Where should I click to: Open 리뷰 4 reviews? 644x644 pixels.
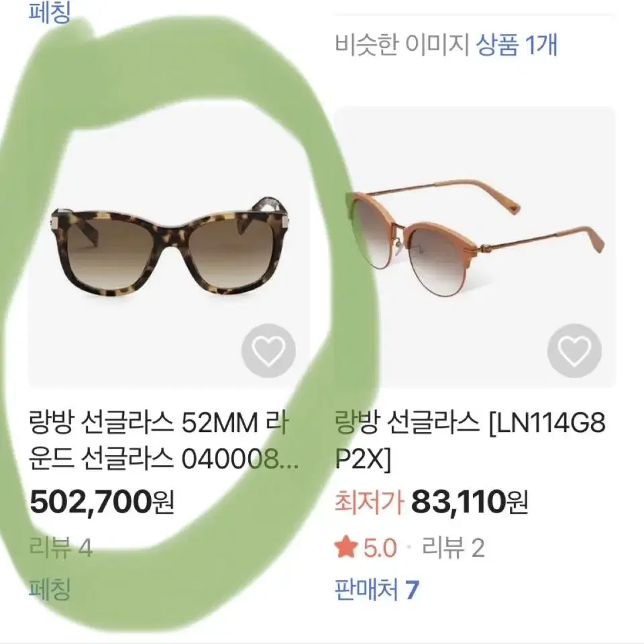click(61, 547)
